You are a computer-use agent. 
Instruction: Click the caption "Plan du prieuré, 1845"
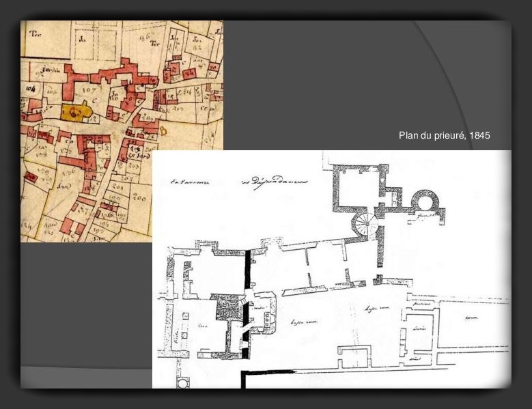444,136
